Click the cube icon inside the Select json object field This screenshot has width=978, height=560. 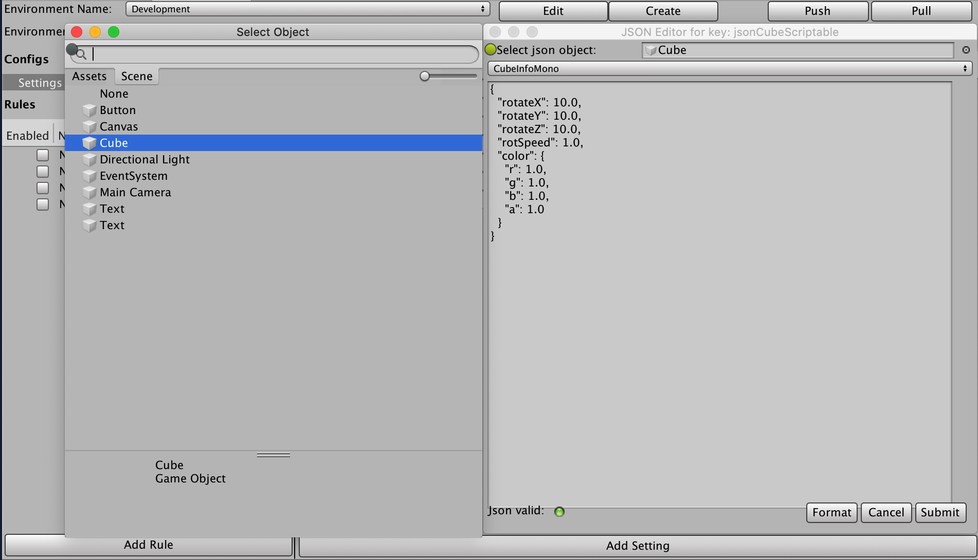651,50
